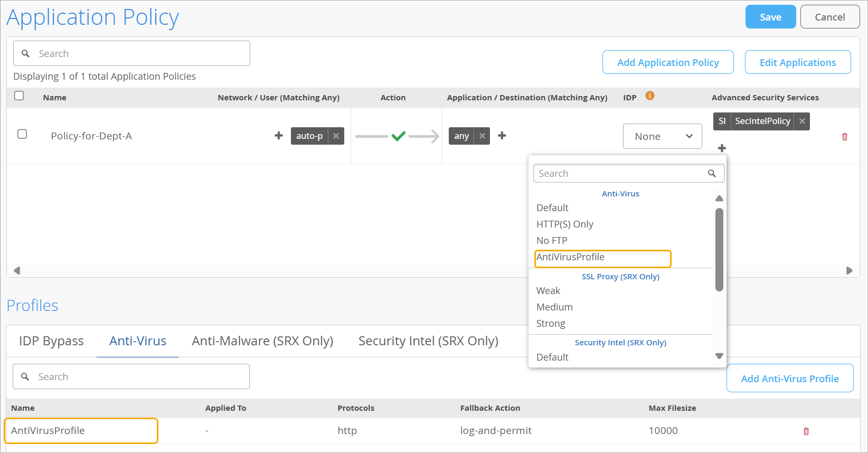Click the IDP orange info icon
This screenshot has height=453, width=868.
point(650,96)
